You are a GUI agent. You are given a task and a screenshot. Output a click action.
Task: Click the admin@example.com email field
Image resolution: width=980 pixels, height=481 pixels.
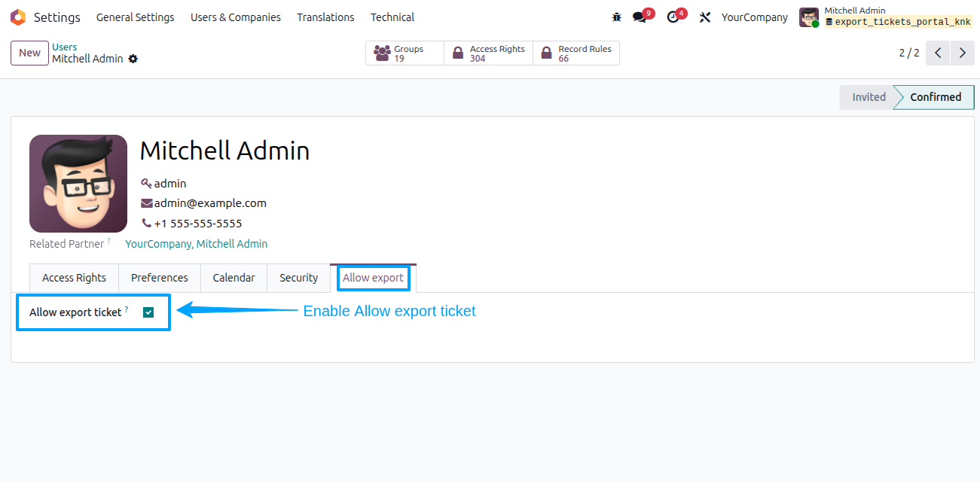click(x=210, y=203)
